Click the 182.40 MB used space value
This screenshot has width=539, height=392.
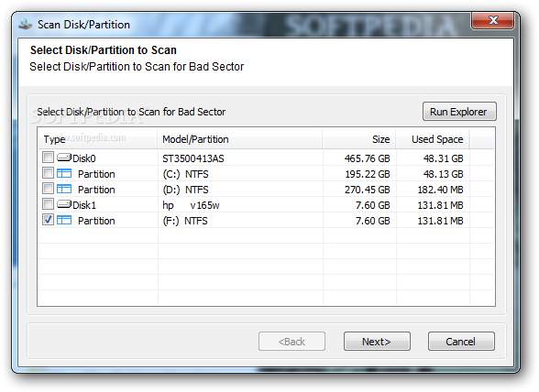click(440, 190)
